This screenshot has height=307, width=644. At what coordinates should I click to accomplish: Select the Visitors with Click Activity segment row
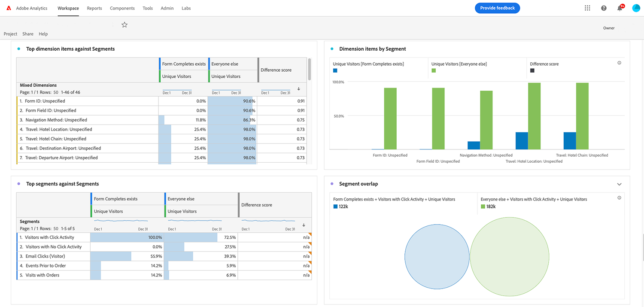pyautogui.click(x=164, y=237)
